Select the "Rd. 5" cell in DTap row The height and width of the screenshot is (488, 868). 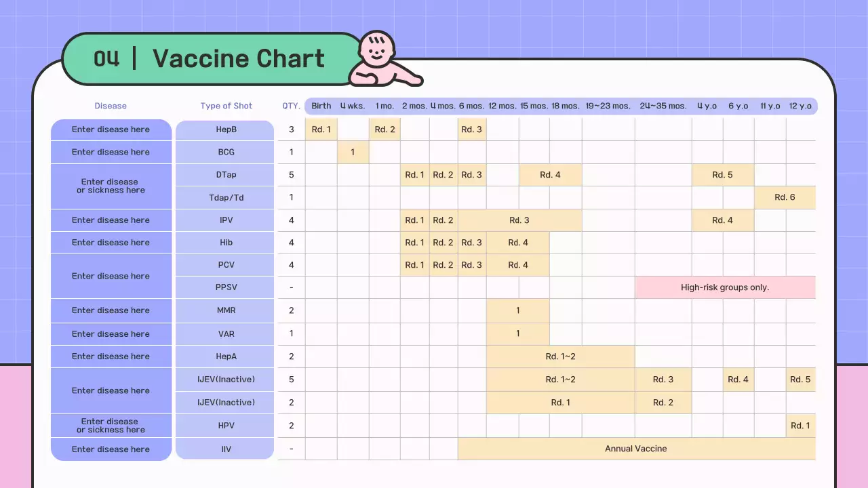click(x=722, y=175)
